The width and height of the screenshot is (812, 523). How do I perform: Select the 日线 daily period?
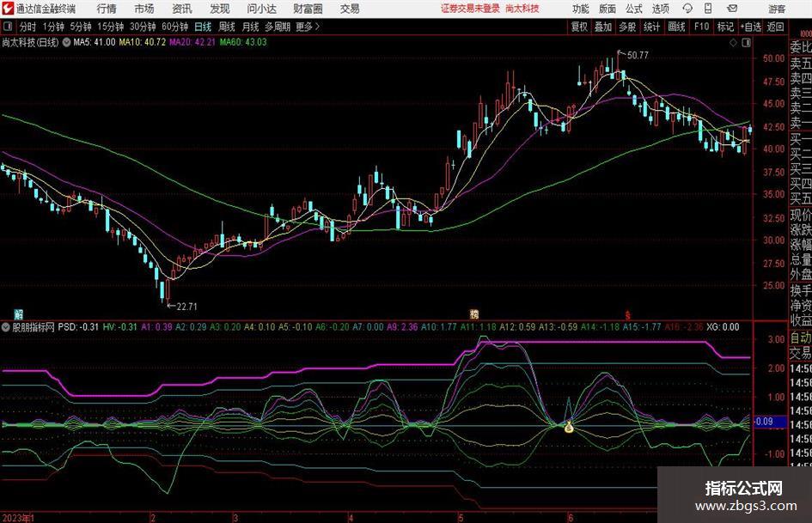203,27
